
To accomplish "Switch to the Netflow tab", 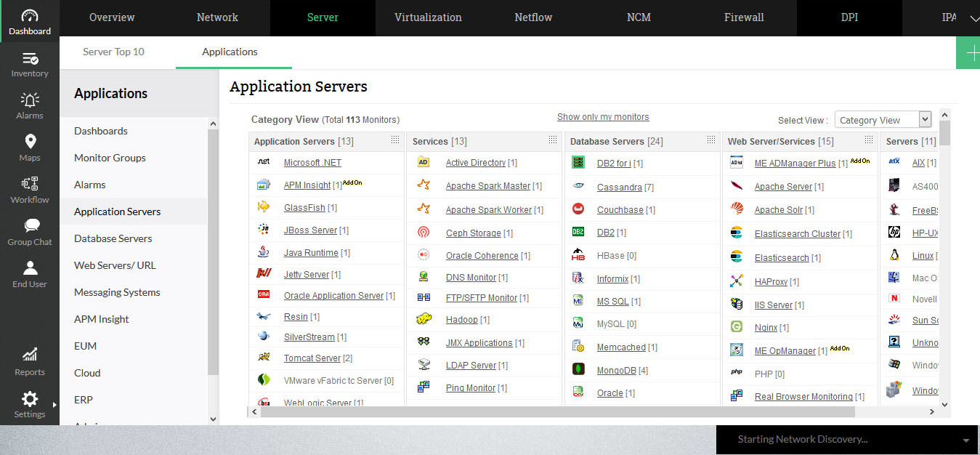I will coord(533,17).
